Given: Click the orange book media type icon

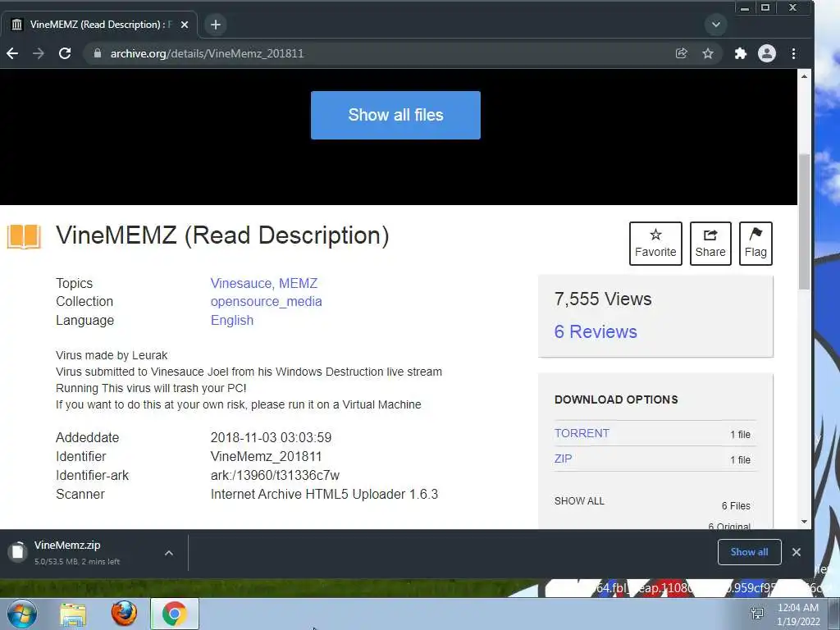Looking at the screenshot, I should click(24, 236).
